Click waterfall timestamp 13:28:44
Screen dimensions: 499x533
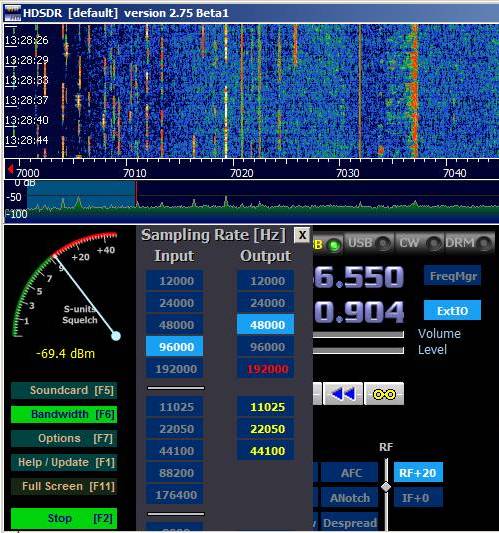[27, 140]
